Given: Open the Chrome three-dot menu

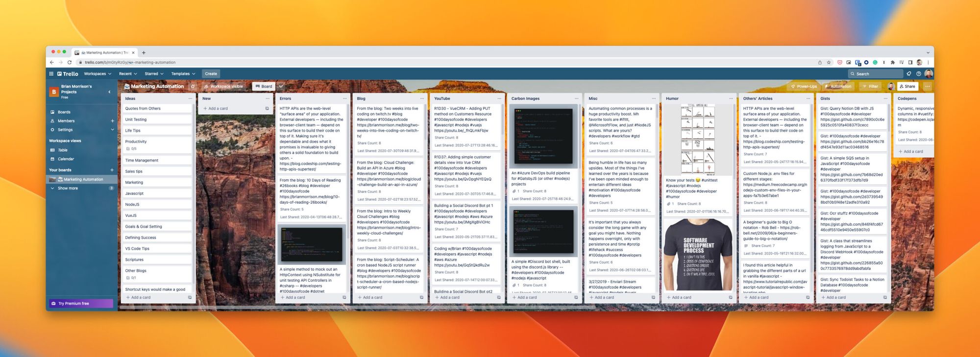Looking at the screenshot, I should [x=928, y=62].
